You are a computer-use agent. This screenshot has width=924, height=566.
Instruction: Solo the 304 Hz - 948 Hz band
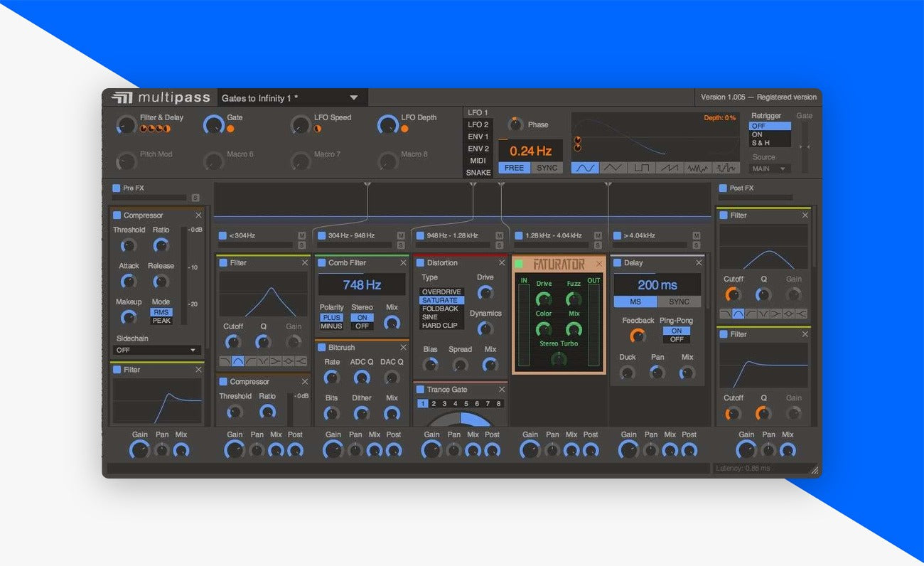[x=401, y=245]
